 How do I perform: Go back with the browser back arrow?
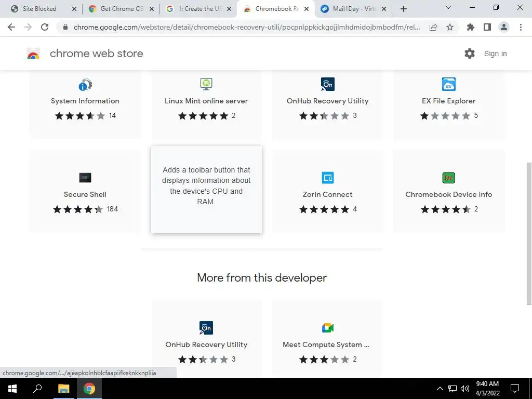tap(11, 27)
